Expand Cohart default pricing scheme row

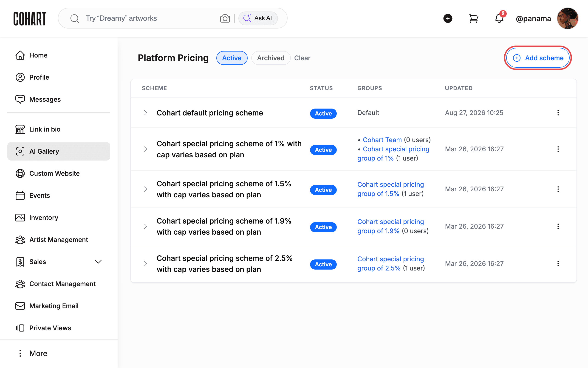(x=146, y=113)
